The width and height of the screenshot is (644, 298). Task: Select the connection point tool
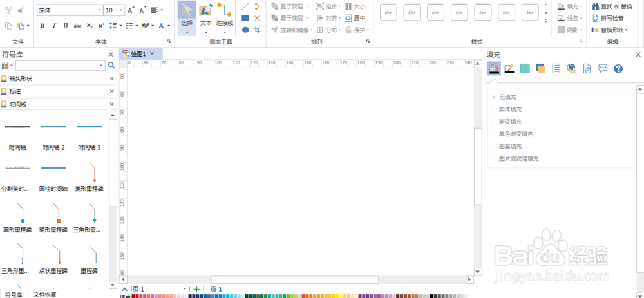[x=257, y=18]
